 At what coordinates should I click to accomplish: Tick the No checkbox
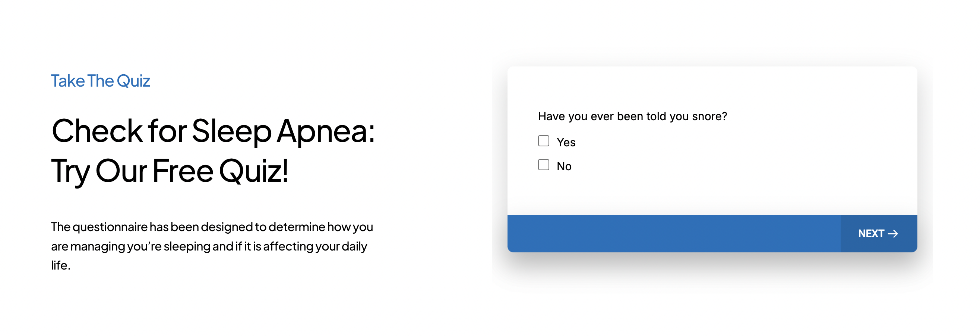point(543,165)
